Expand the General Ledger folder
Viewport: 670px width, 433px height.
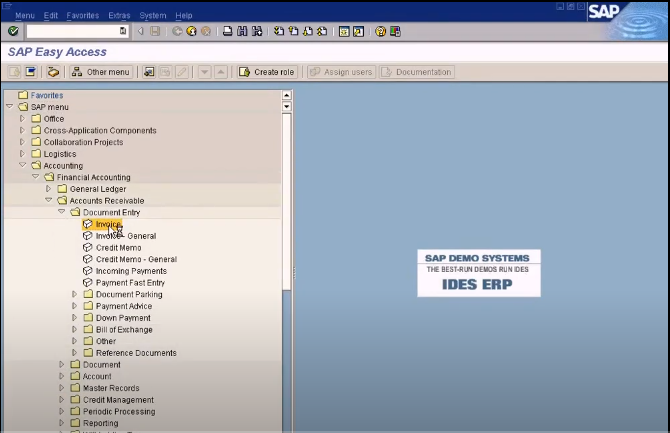(x=48, y=189)
